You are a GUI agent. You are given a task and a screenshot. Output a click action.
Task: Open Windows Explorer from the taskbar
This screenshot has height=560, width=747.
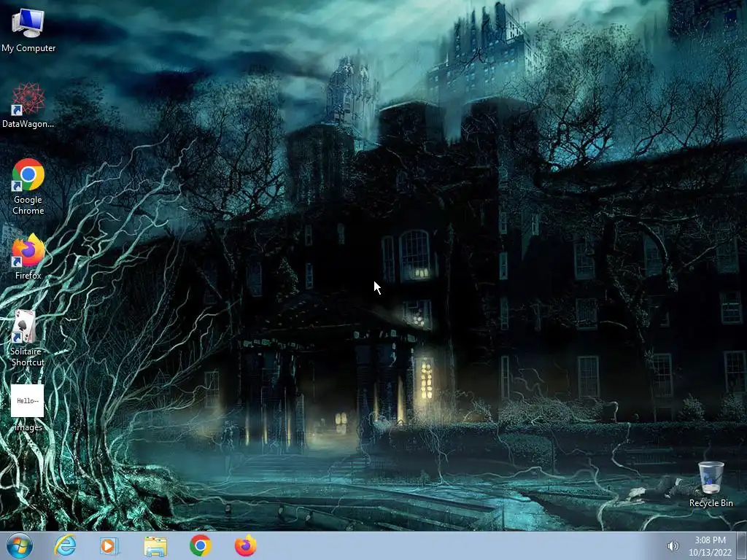point(155,546)
